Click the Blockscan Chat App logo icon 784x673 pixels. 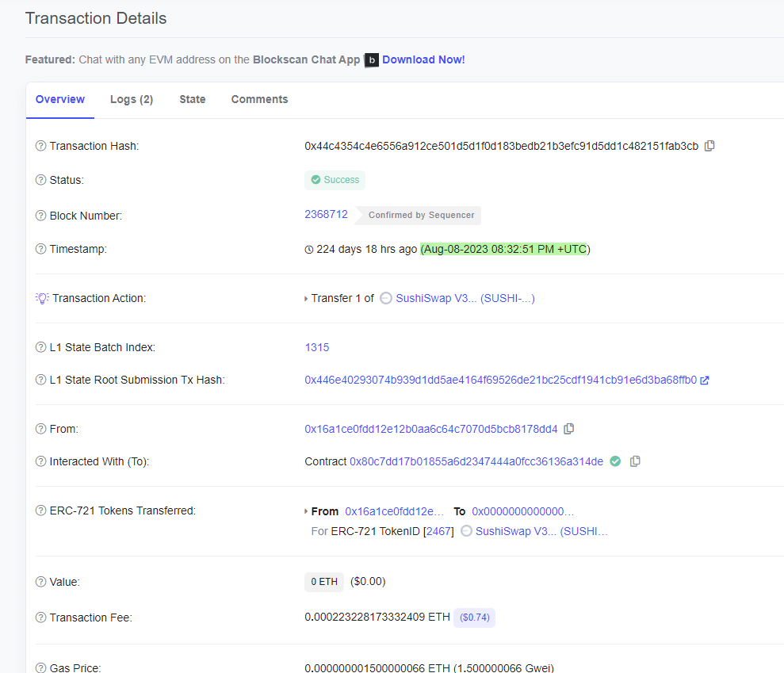[x=372, y=60]
